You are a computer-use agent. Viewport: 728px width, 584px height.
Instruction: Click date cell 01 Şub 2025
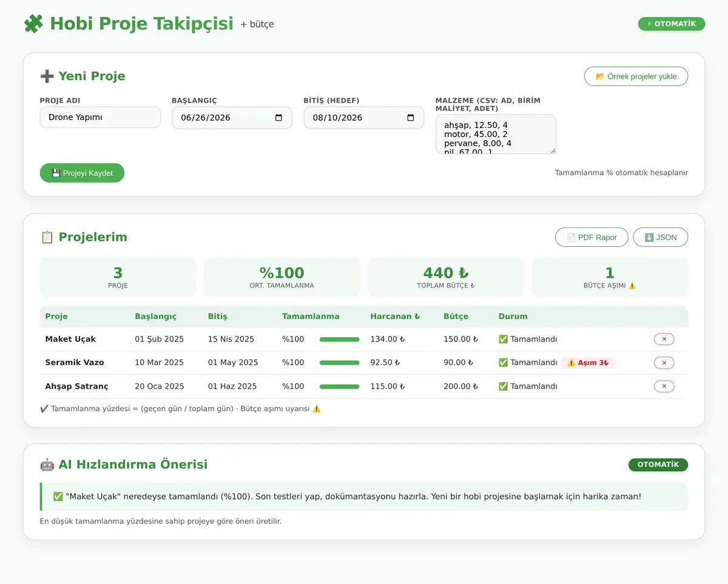159,339
